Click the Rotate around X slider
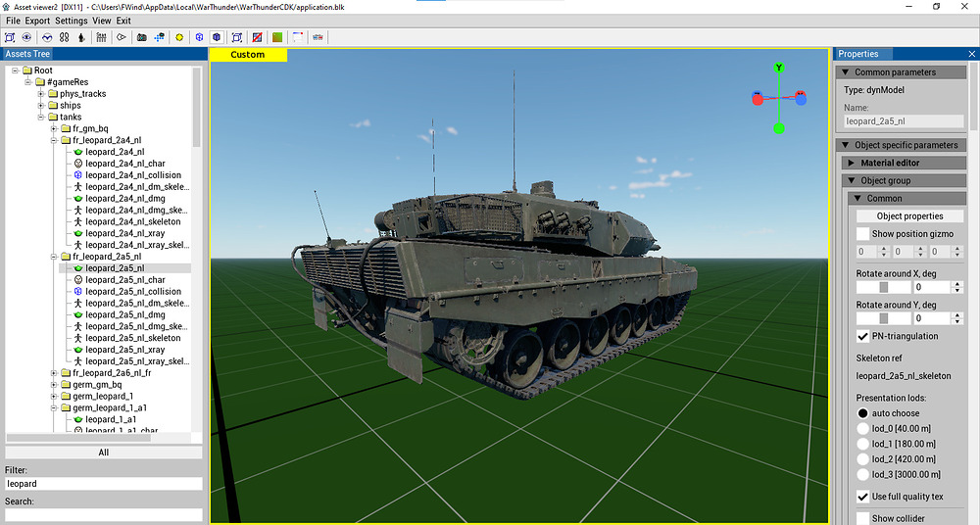The width and height of the screenshot is (980, 525). (884, 287)
